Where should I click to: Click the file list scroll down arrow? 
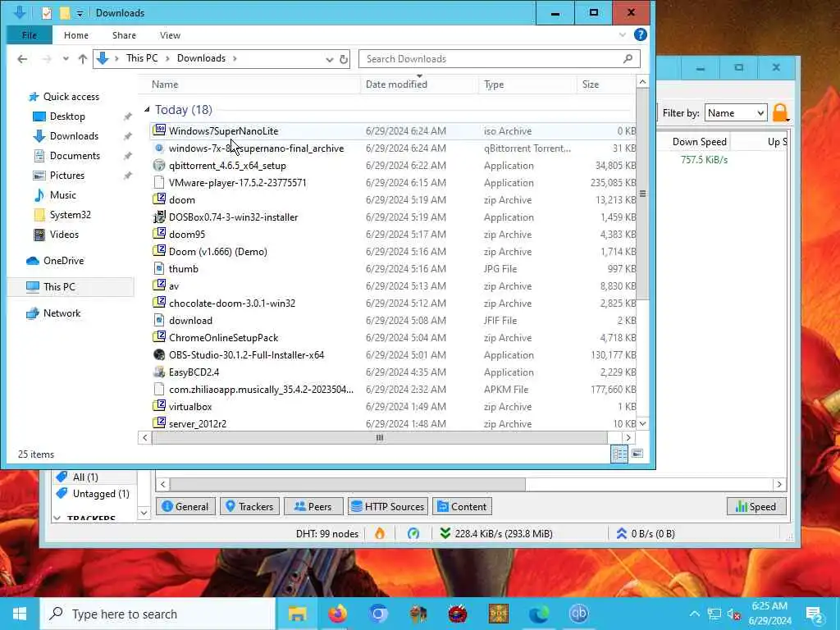pyautogui.click(x=642, y=423)
